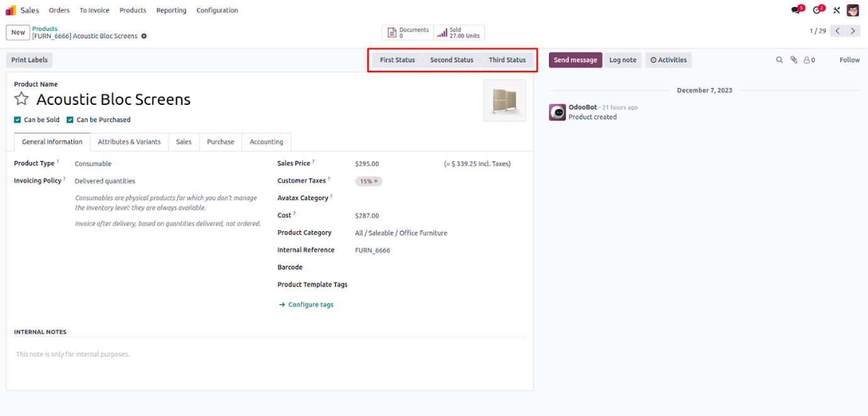Image resolution: width=868 pixels, height=416 pixels.
Task: Open the Configuration menu
Action: pos(217,10)
